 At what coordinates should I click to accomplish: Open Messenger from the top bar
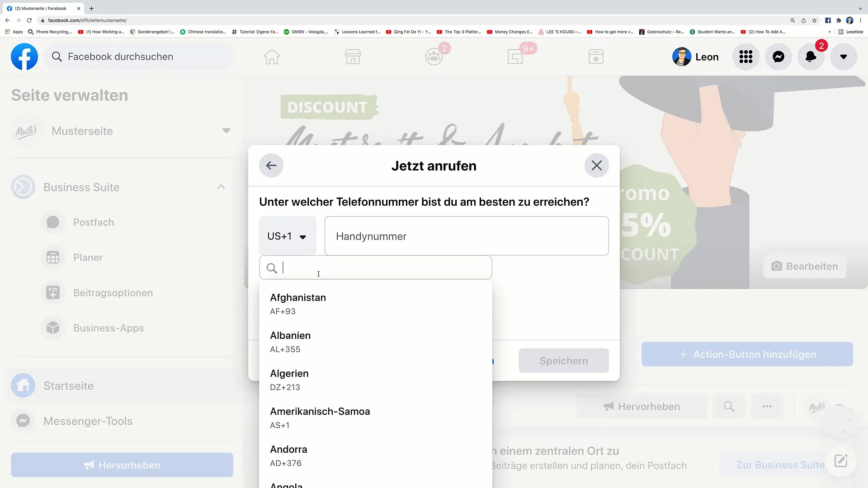coord(778,56)
